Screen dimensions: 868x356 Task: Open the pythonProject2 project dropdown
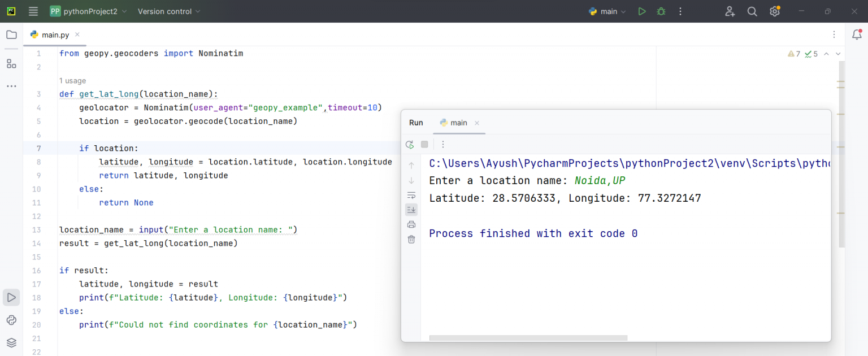pos(89,11)
